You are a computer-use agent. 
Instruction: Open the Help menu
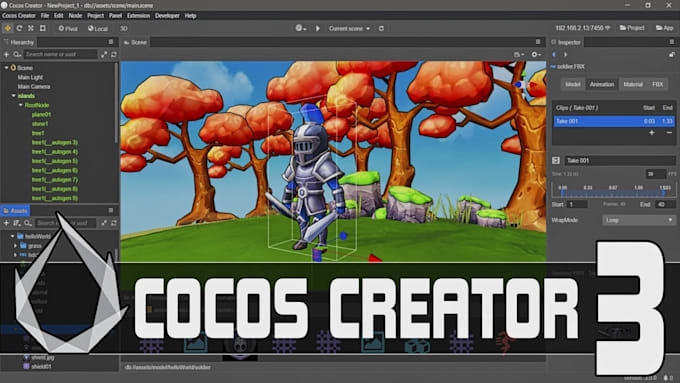click(x=190, y=16)
